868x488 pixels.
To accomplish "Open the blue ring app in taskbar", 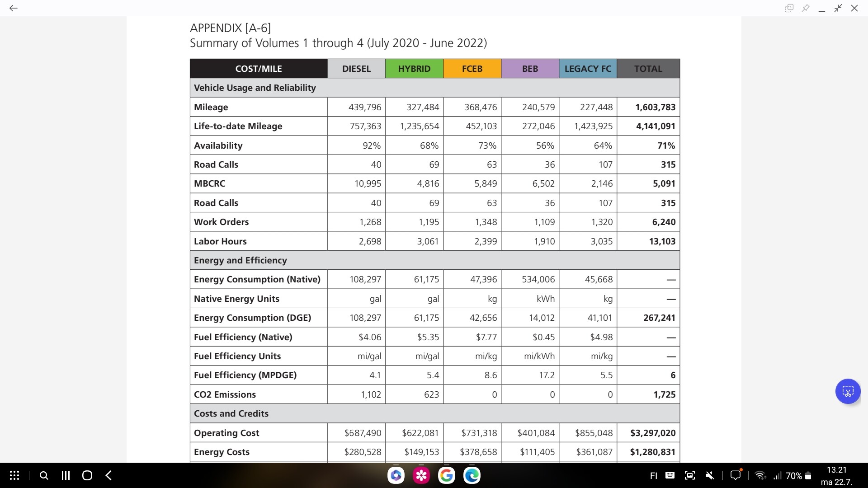I will (x=396, y=475).
